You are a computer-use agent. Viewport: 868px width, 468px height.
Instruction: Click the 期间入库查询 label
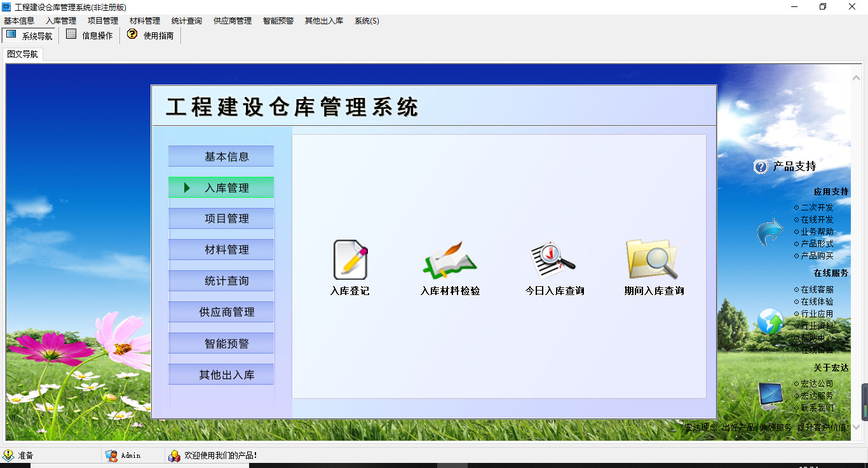click(654, 291)
